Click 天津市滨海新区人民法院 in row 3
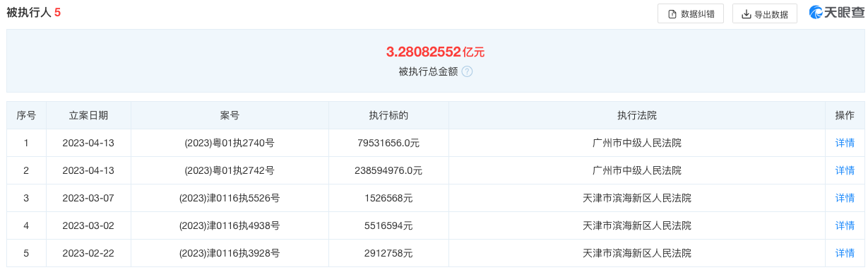 637,198
